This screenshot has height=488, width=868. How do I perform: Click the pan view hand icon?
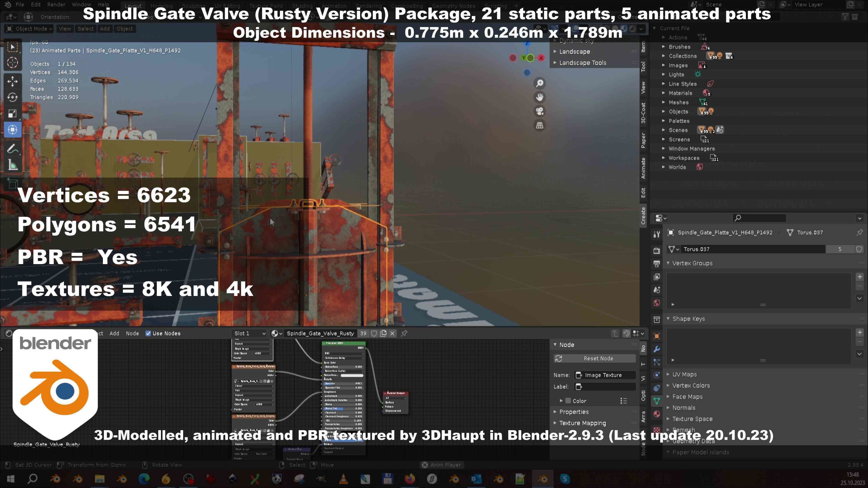(540, 97)
